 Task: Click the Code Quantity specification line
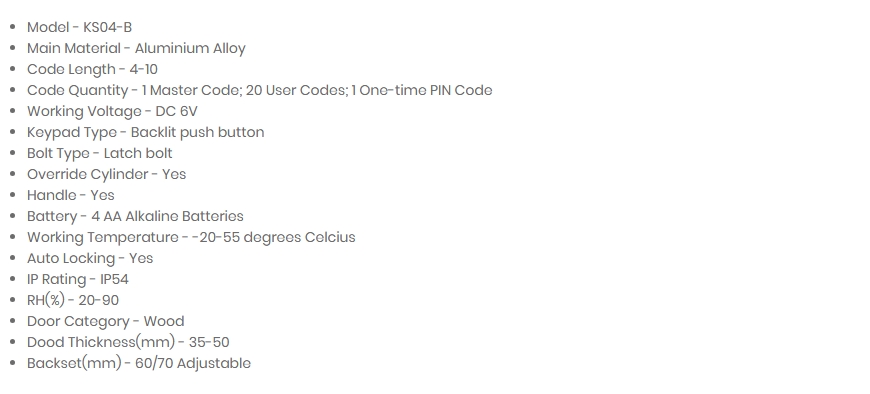pyautogui.click(x=260, y=90)
